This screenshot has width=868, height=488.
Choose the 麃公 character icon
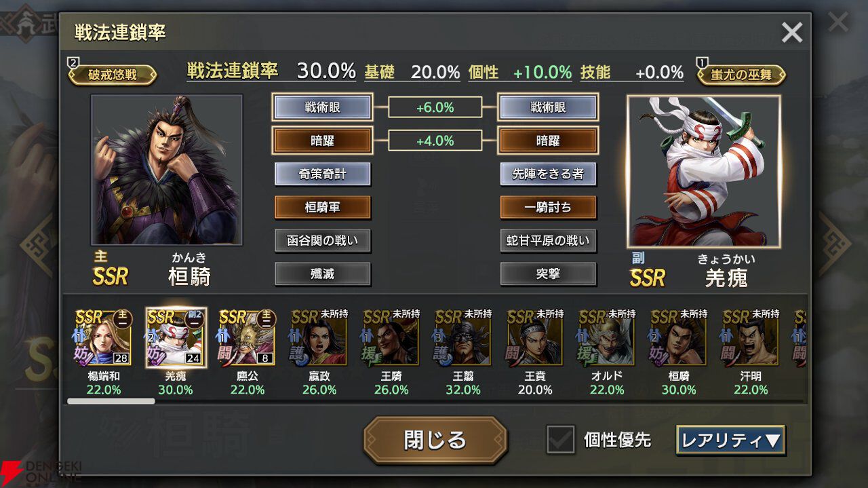[x=248, y=337]
